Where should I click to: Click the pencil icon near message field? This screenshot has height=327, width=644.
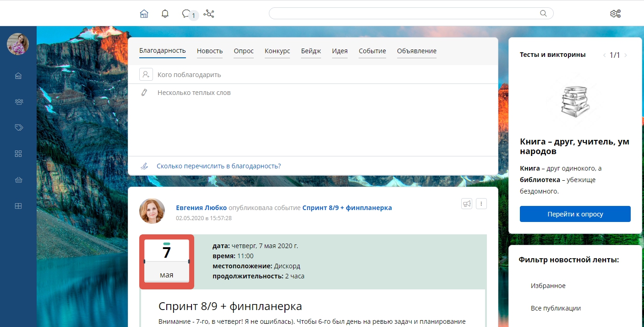click(144, 93)
